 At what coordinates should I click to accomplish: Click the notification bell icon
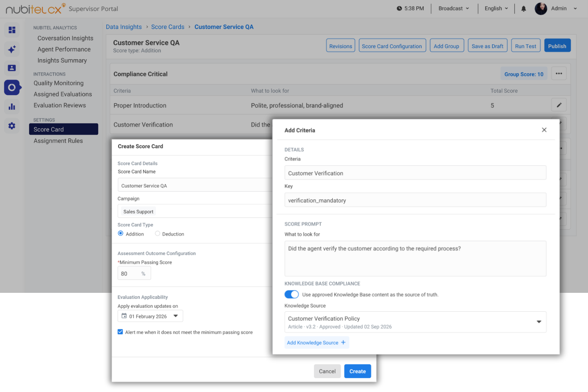(523, 9)
